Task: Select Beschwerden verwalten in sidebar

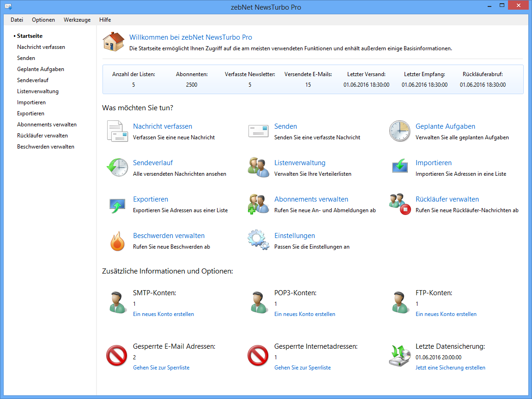Action: click(45, 147)
